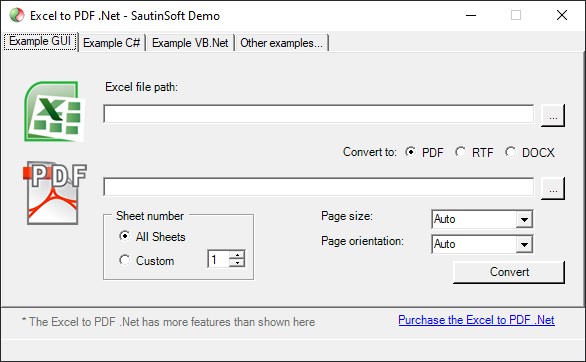Select the RTF conversion option
Viewport: 586px width, 362px height.
tap(474, 152)
